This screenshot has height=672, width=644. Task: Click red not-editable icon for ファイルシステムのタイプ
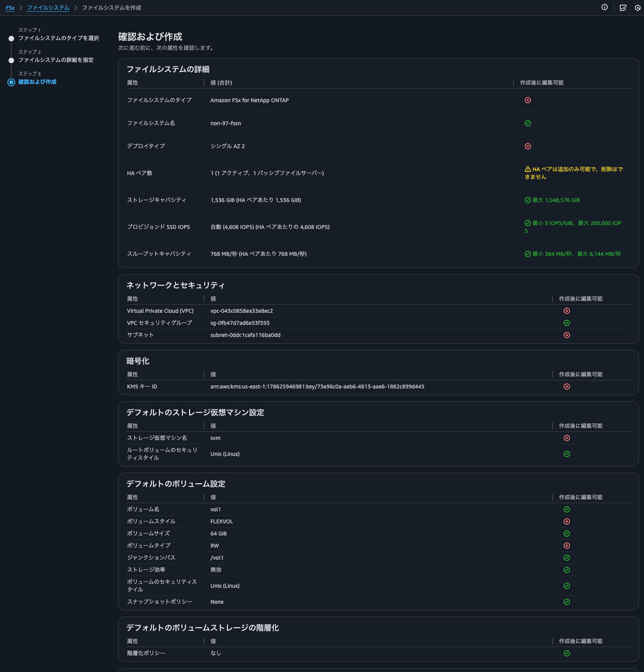click(x=528, y=100)
